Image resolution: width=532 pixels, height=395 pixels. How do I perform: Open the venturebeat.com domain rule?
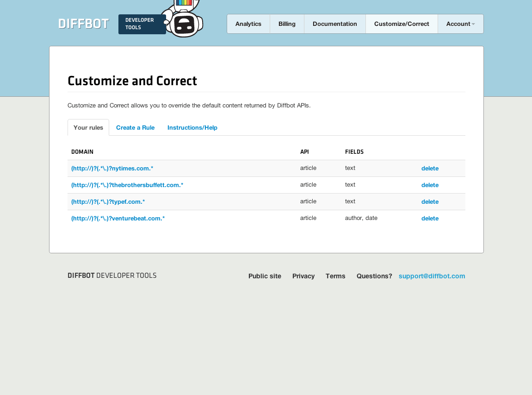[118, 219]
